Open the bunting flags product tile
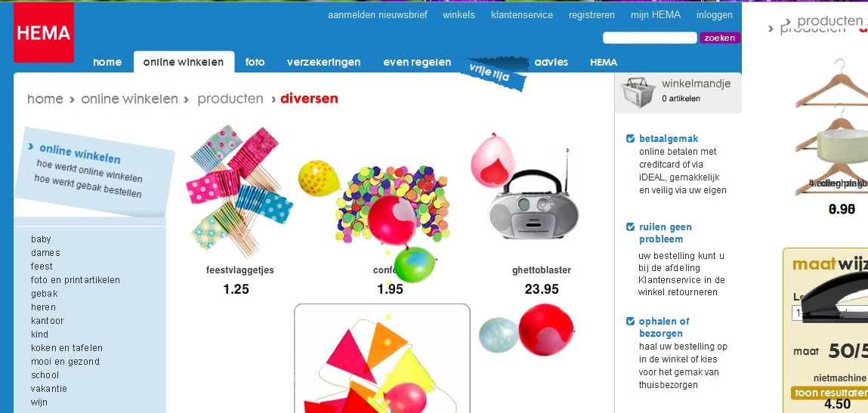The height and width of the screenshot is (413, 868). pyautogui.click(x=382, y=358)
